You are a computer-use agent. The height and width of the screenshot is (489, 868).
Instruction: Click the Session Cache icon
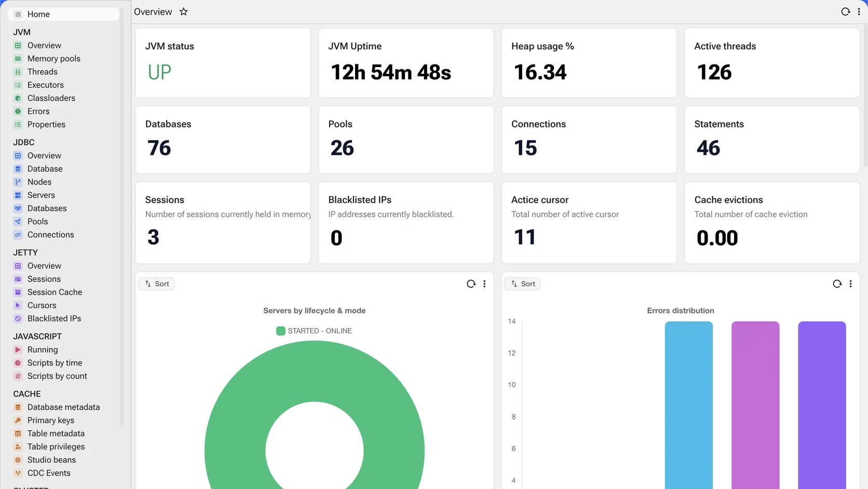(18, 292)
